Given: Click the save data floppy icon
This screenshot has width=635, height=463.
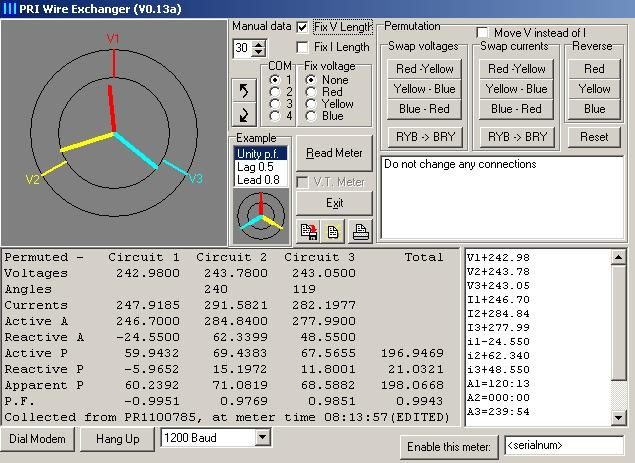Looking at the screenshot, I should coord(310,231).
